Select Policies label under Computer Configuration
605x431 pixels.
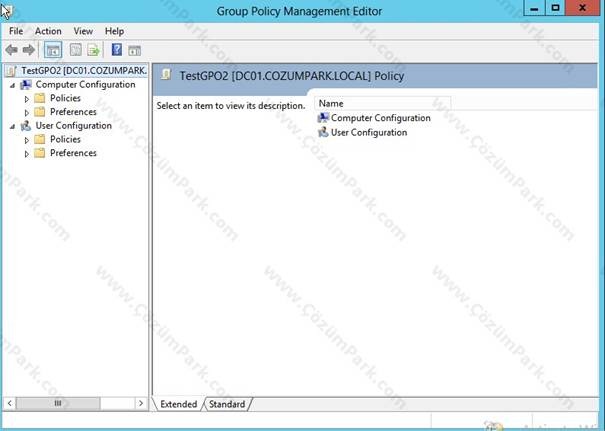pyautogui.click(x=65, y=98)
